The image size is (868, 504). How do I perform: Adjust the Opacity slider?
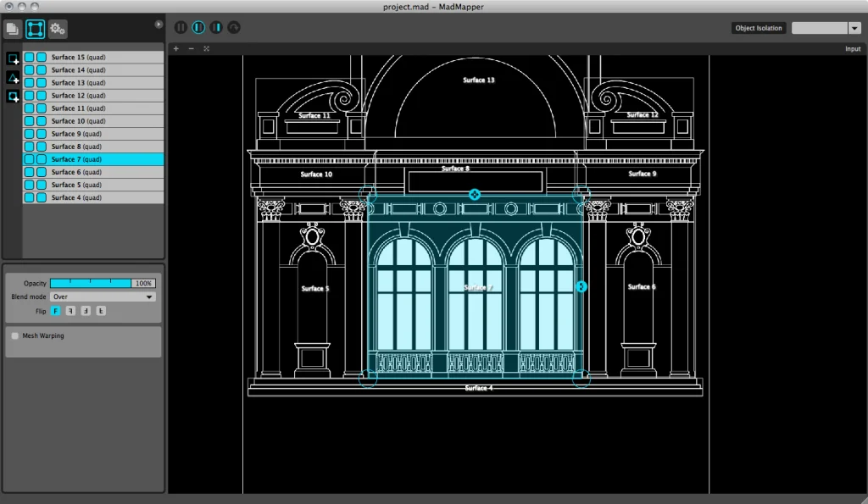coord(91,283)
